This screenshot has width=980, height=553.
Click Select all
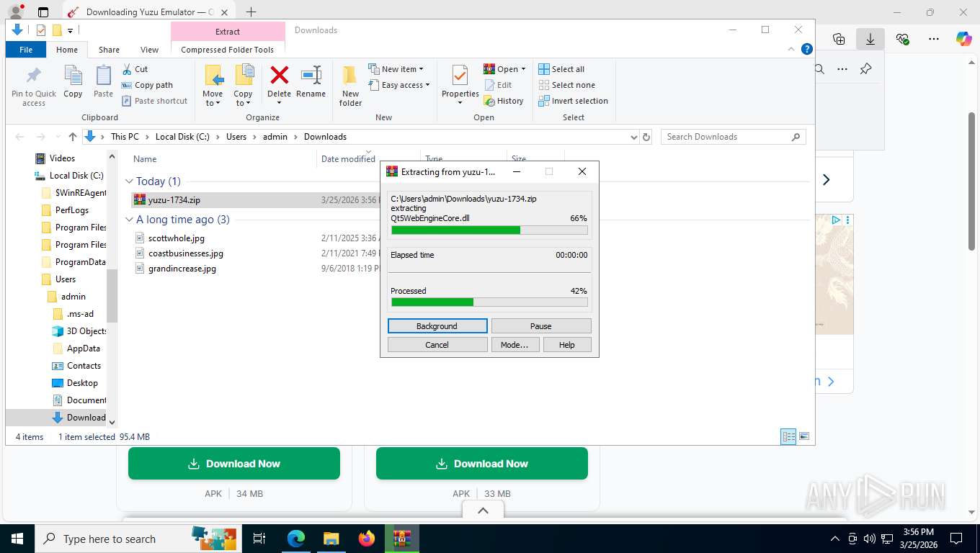tap(561, 69)
